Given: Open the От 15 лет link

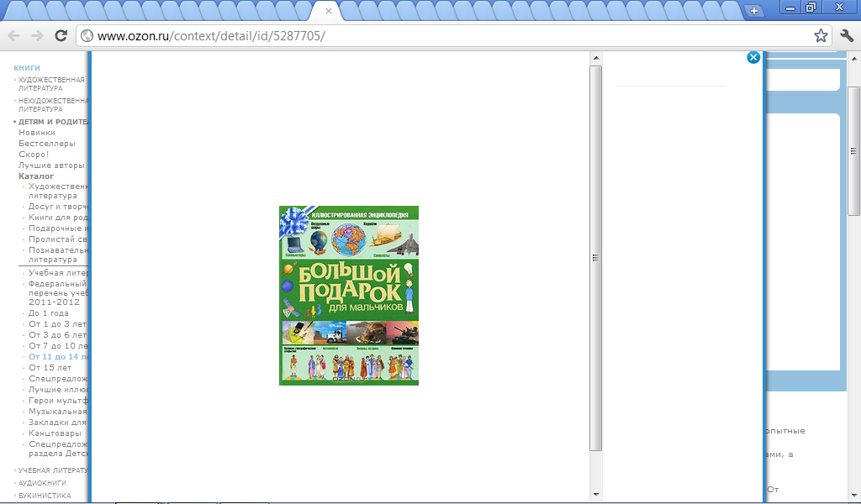Looking at the screenshot, I should point(50,368).
